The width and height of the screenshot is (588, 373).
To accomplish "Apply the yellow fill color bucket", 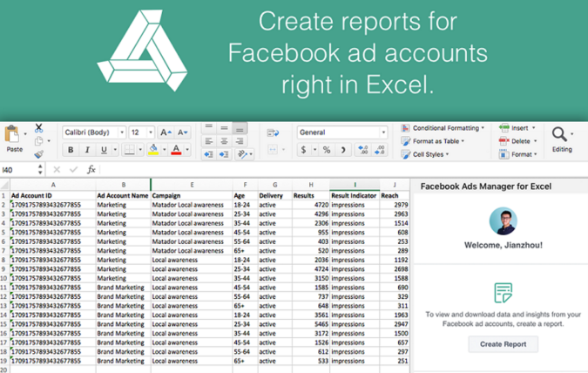I will [x=153, y=150].
